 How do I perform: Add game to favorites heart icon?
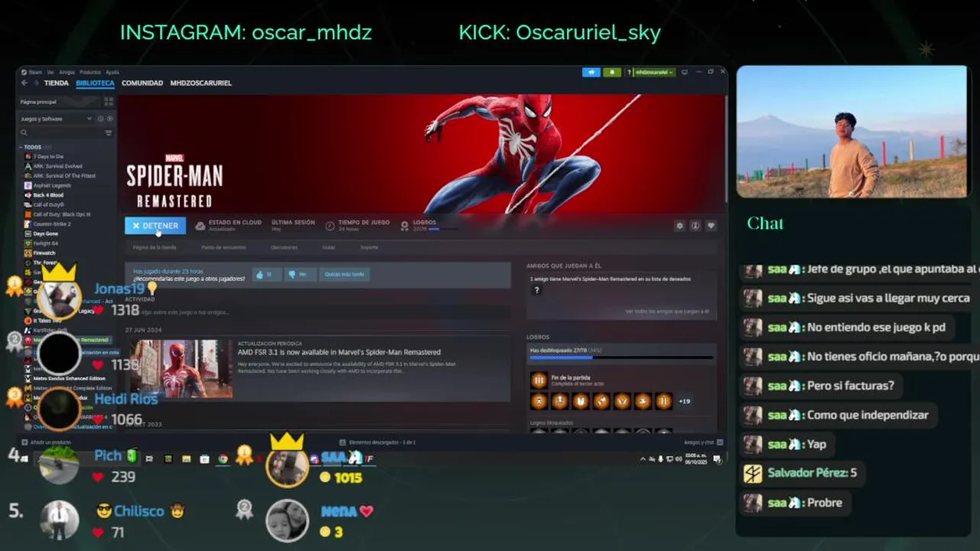(711, 226)
